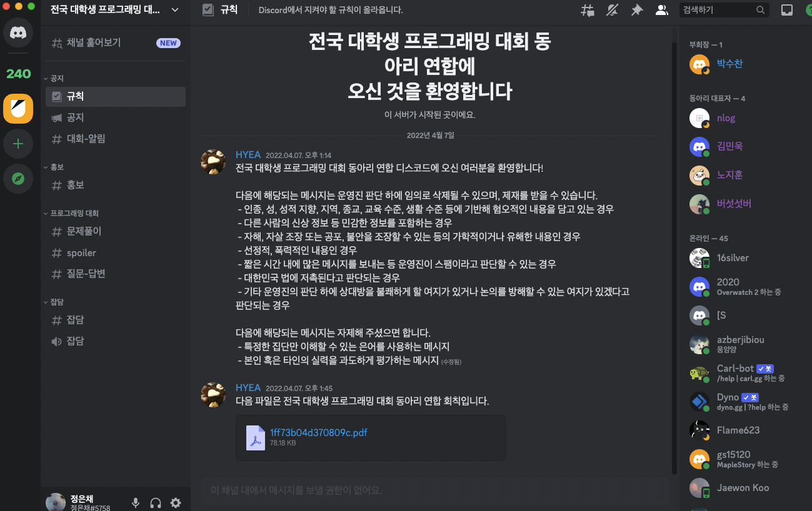
Task: Click the NEW badge beside 채널 훑어보기
Action: [x=168, y=43]
